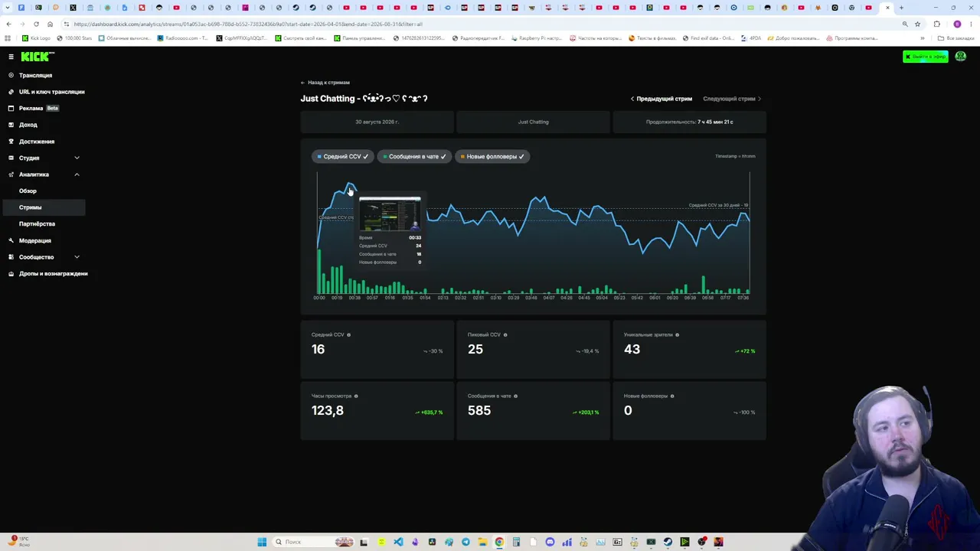The height and width of the screenshot is (551, 980).
Task: Open the browser tab search dropdown
Action: coord(8,8)
